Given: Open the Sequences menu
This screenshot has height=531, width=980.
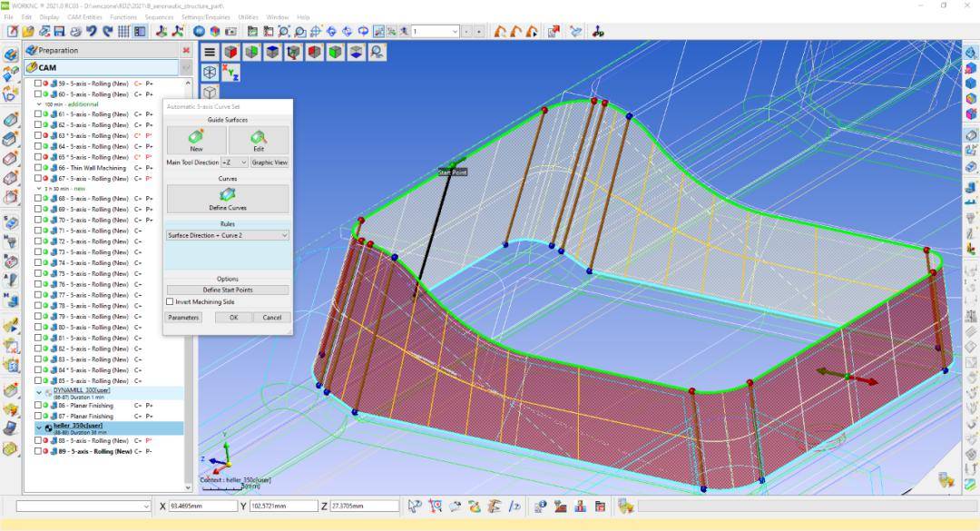Looking at the screenshot, I should tap(159, 17).
